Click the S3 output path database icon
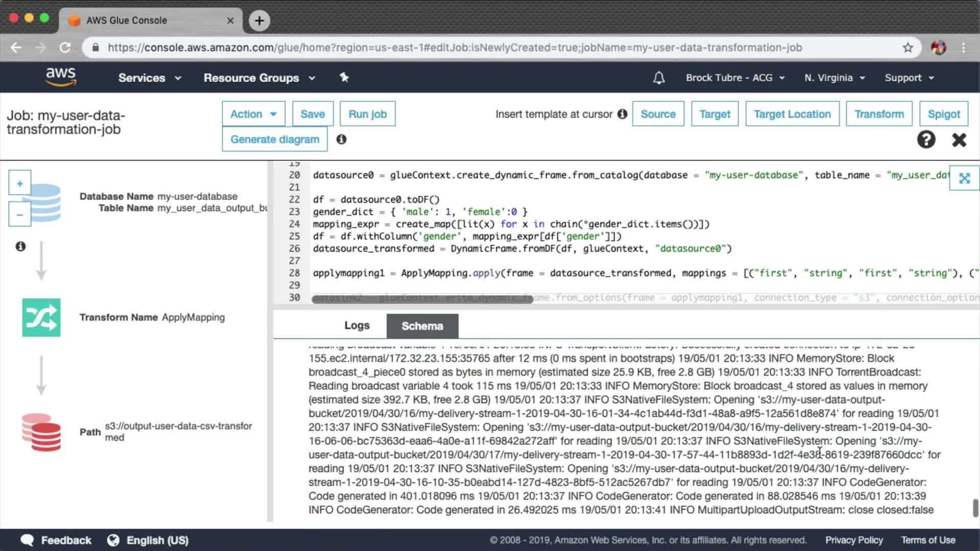Screen dimensions: 980x551 [41, 432]
